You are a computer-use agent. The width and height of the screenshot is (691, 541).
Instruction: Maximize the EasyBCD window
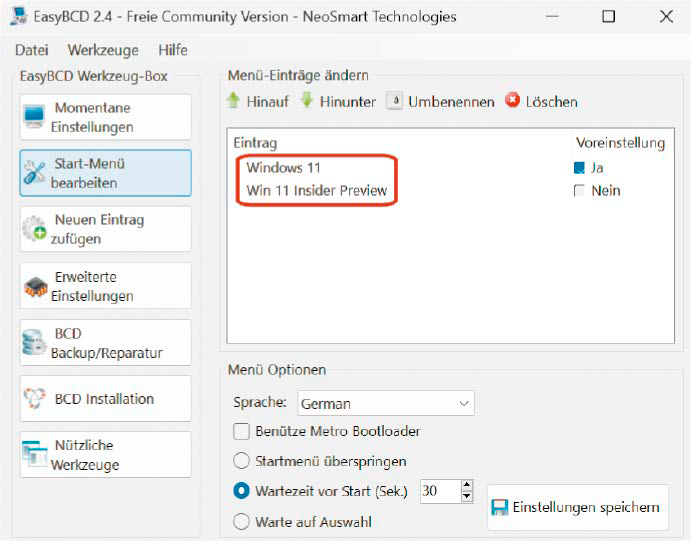tap(609, 17)
